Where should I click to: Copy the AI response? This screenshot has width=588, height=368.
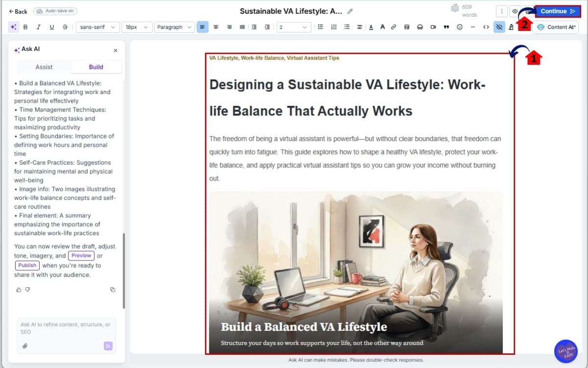(113, 289)
